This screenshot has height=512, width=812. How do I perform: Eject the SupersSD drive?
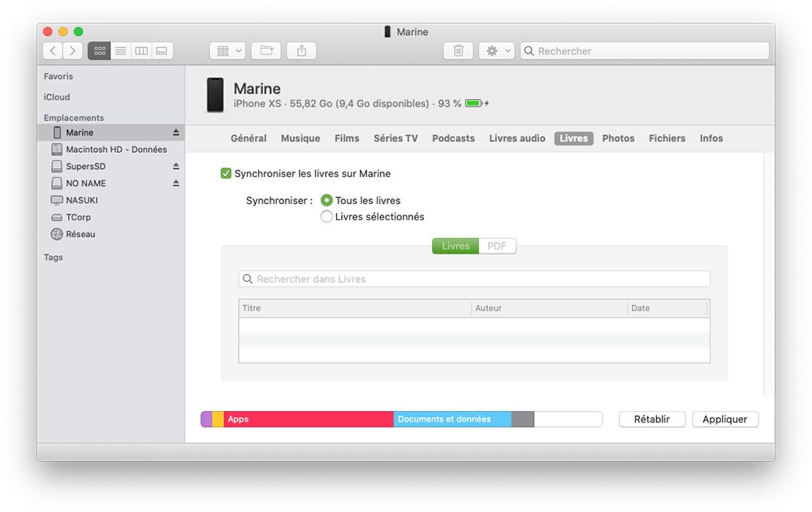pos(176,167)
